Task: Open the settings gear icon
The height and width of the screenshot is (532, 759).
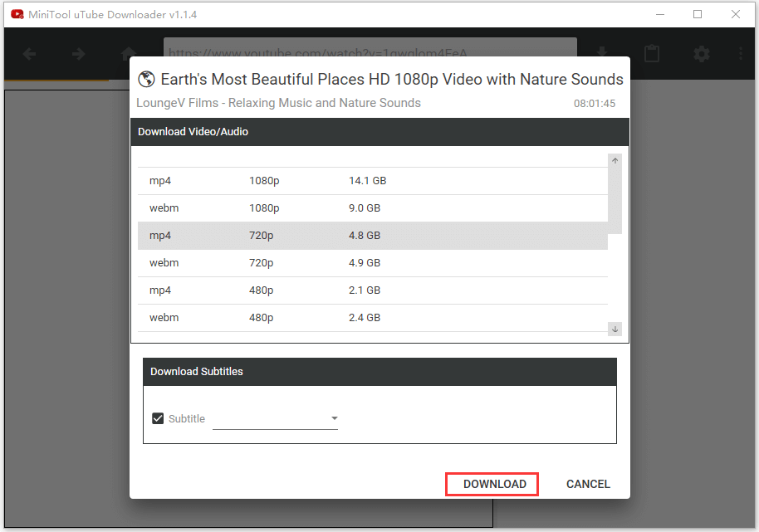Action: tap(702, 54)
